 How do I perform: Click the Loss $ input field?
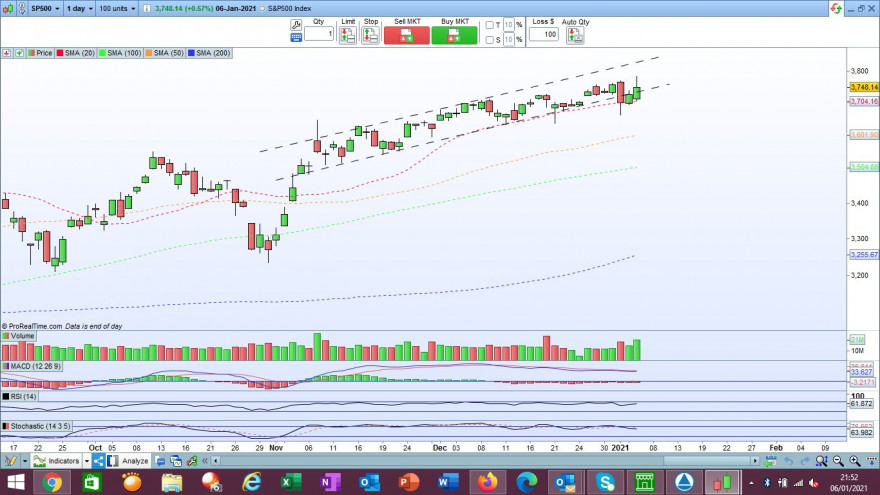tap(543, 34)
